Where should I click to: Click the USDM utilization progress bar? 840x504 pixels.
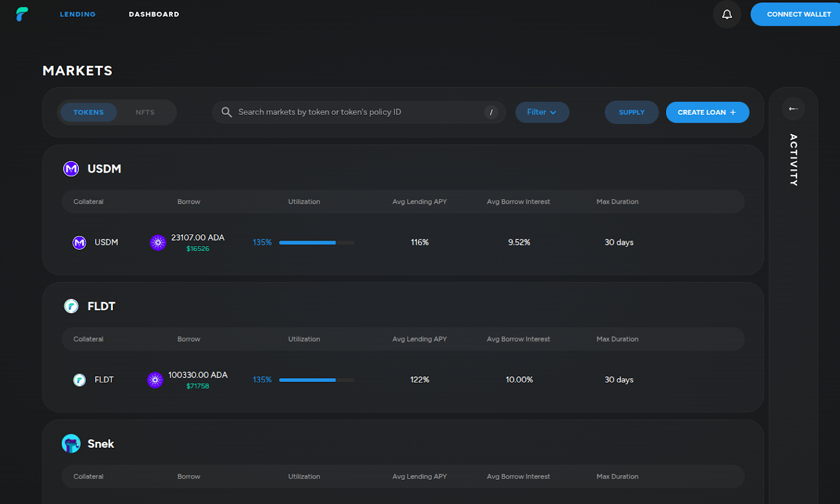317,242
